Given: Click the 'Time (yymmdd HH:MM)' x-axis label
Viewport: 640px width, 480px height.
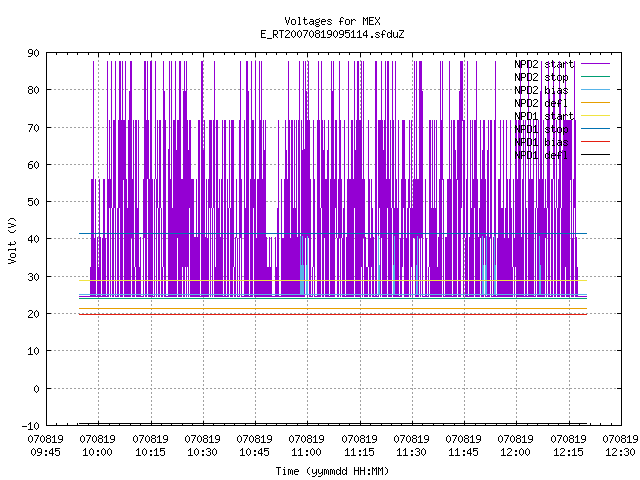Looking at the screenshot, I should (x=332, y=471).
